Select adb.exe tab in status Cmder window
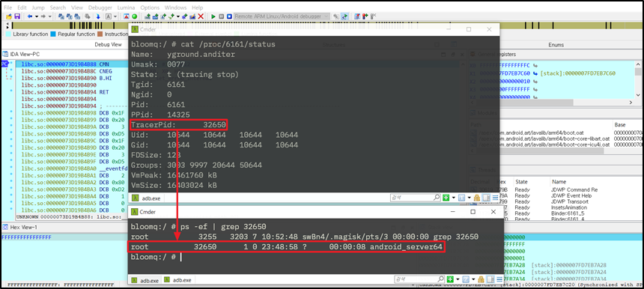The height and width of the screenshot is (289, 644). pyautogui.click(x=147, y=198)
